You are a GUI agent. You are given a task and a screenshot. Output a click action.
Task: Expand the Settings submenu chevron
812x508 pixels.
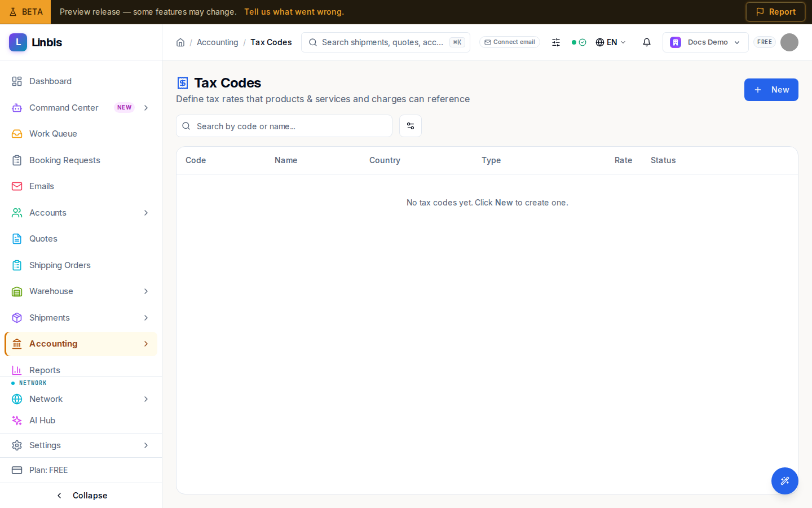(146, 445)
